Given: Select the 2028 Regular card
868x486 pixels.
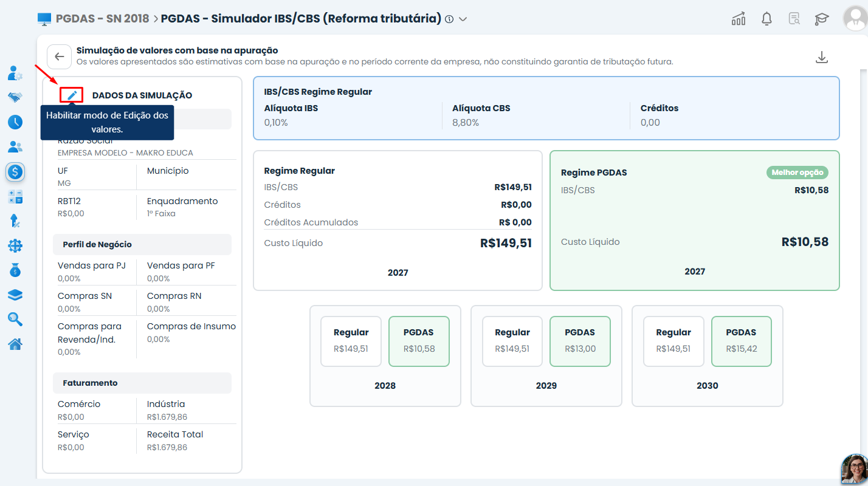Looking at the screenshot, I should [351, 341].
